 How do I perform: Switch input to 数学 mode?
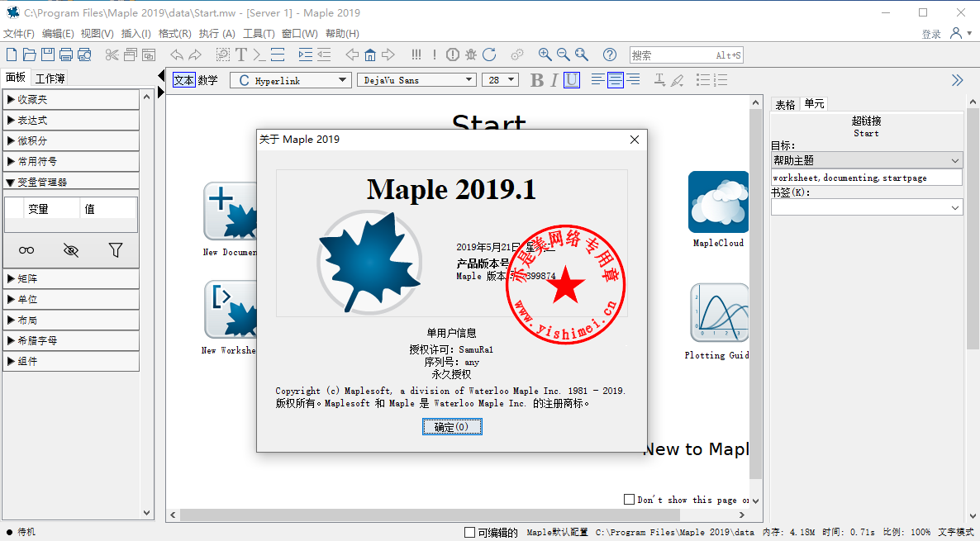[207, 80]
